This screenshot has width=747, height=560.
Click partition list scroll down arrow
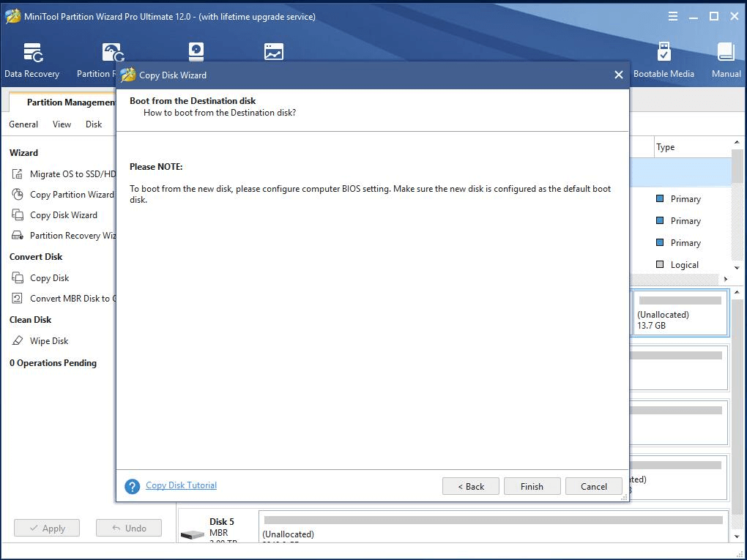(737, 268)
